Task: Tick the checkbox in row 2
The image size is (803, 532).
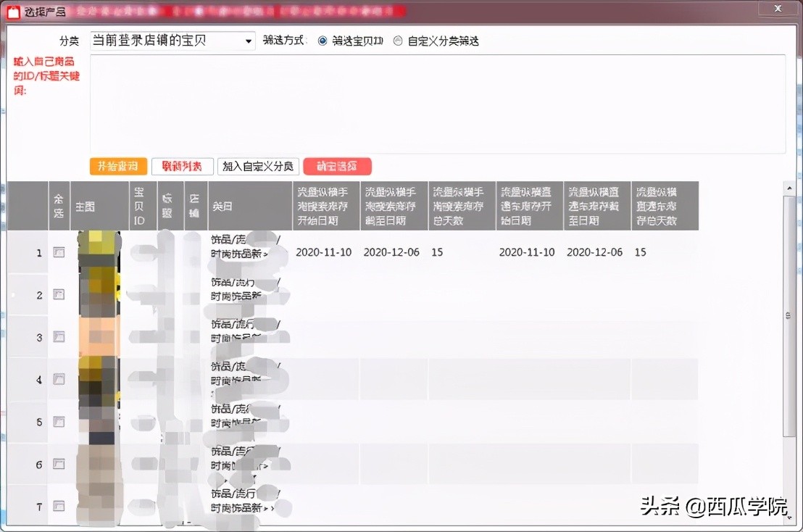Action: (x=59, y=294)
